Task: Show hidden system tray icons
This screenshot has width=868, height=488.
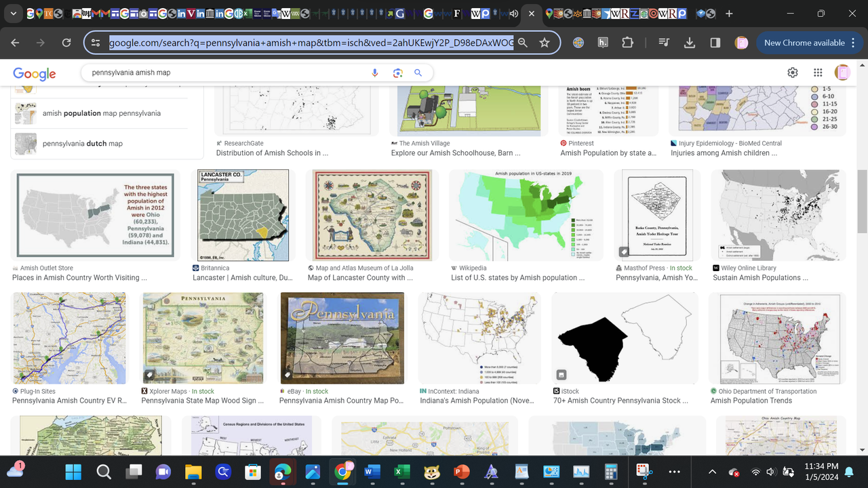Action: click(x=712, y=472)
